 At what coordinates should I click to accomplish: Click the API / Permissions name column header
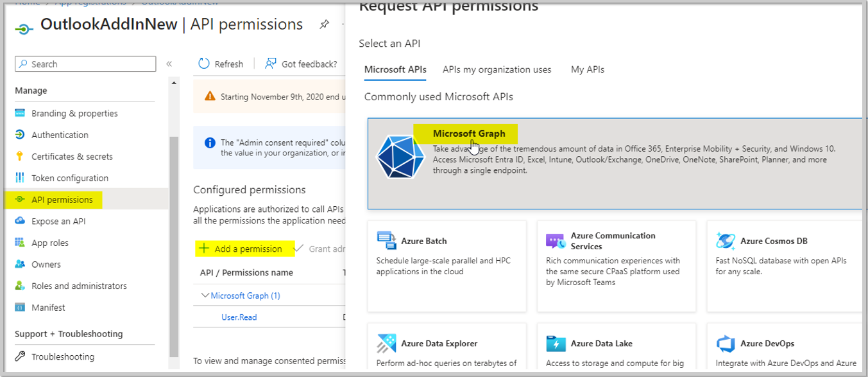[246, 272]
